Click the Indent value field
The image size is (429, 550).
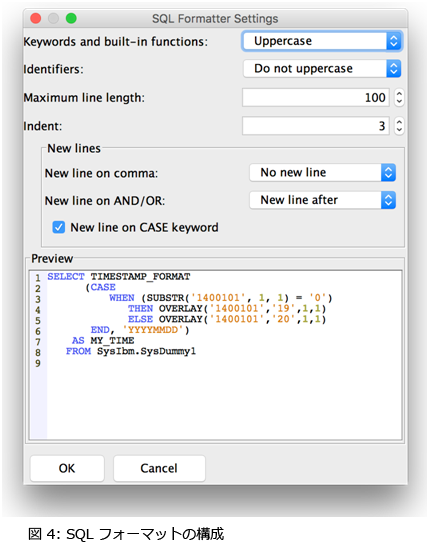coord(316,126)
